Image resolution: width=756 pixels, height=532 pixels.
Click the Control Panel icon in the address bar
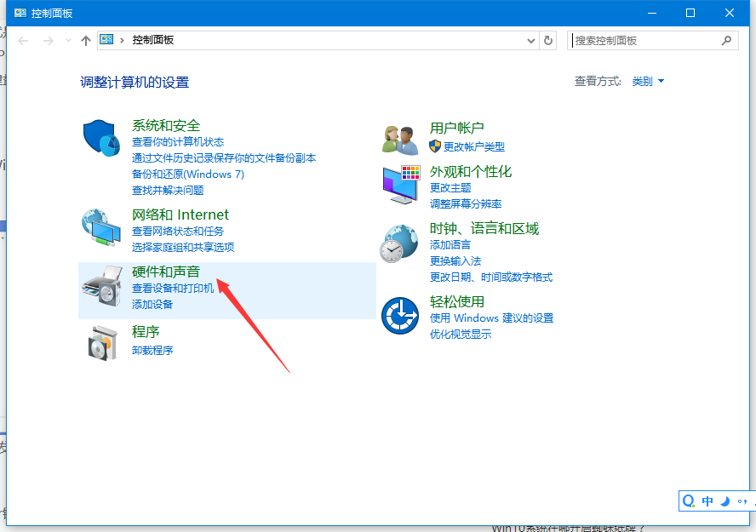(106, 40)
